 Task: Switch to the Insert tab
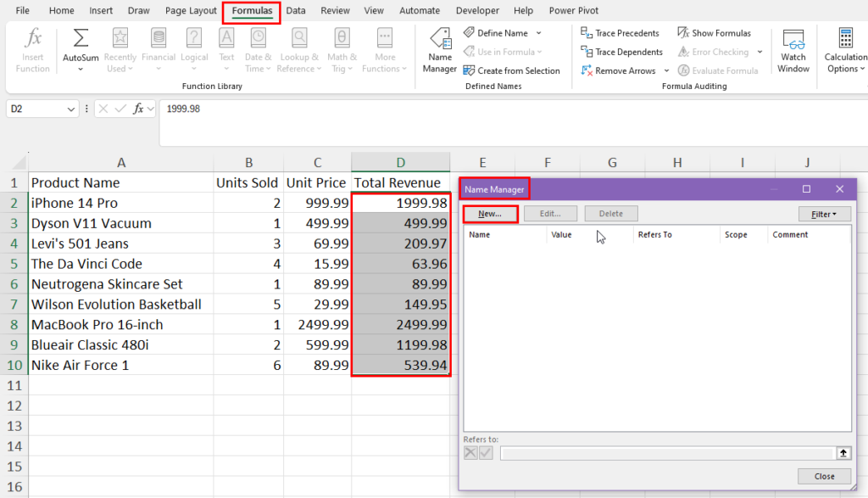click(101, 10)
